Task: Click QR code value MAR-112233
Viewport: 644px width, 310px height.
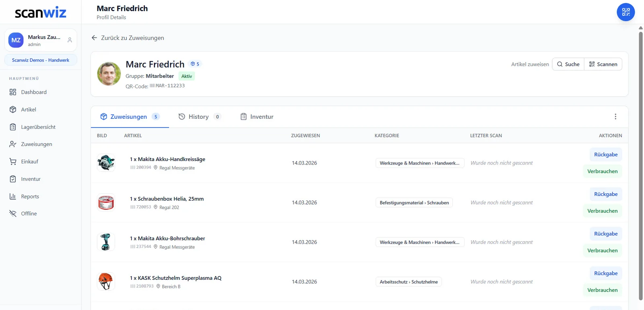Action: 170,86
